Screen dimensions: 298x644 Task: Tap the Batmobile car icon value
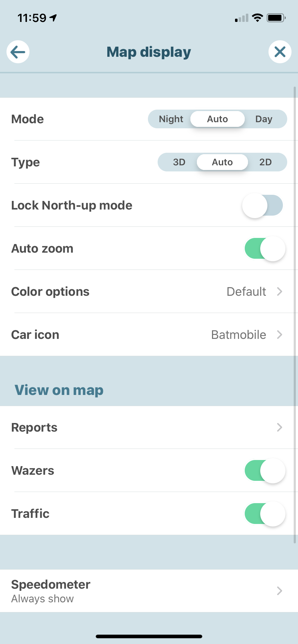239,335
